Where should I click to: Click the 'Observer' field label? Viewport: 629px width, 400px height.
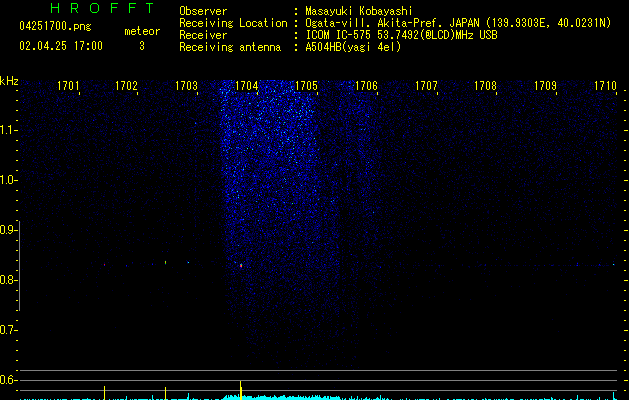pos(203,11)
